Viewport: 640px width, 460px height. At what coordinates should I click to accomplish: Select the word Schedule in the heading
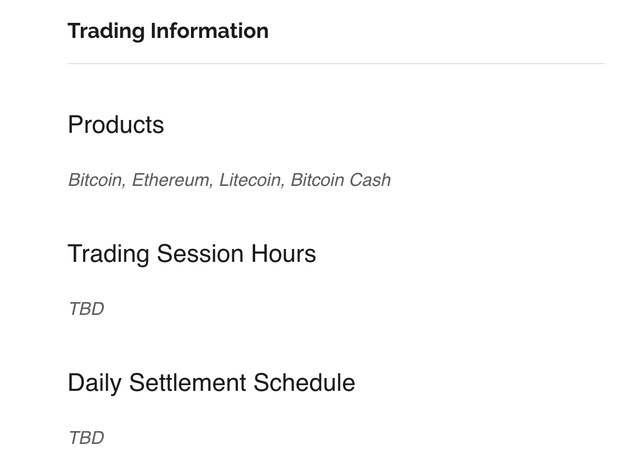point(304,383)
